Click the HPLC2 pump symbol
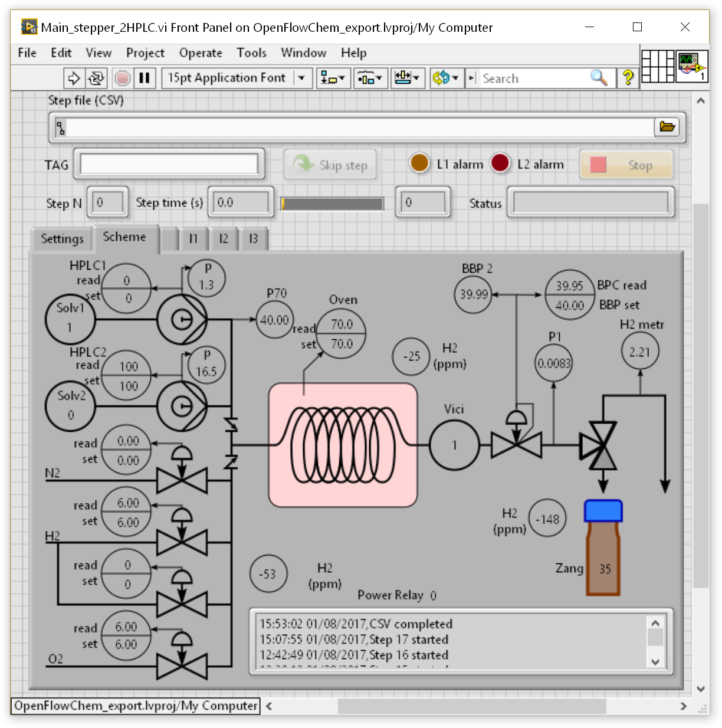The width and height of the screenshot is (722, 728). pos(182,406)
